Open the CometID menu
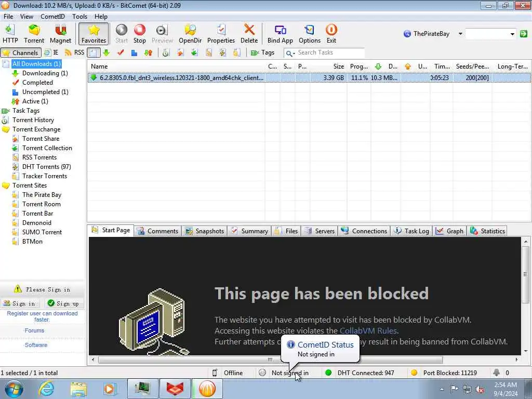The image size is (532, 399). tap(52, 16)
